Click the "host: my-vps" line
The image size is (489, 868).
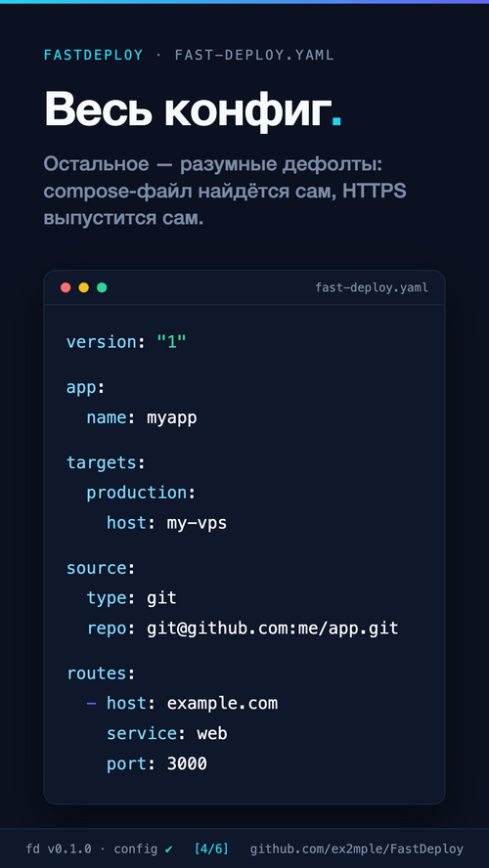pos(166,523)
